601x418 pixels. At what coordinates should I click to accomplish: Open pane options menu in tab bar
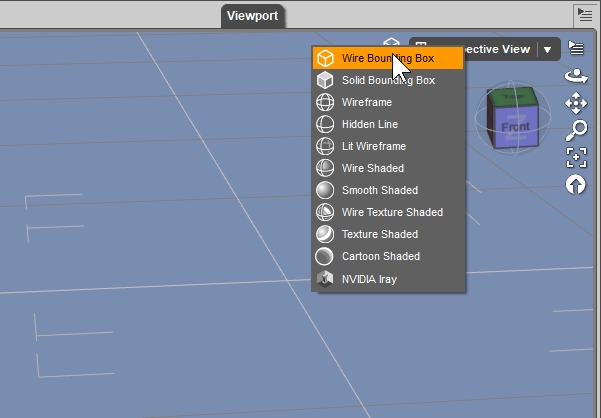(585, 15)
